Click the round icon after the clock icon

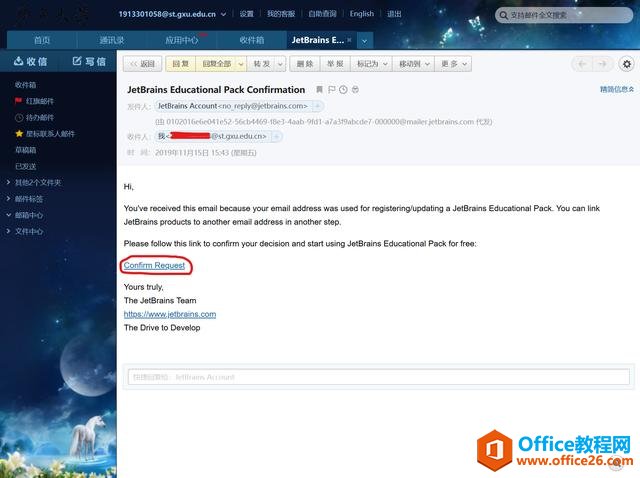[x=355, y=89]
